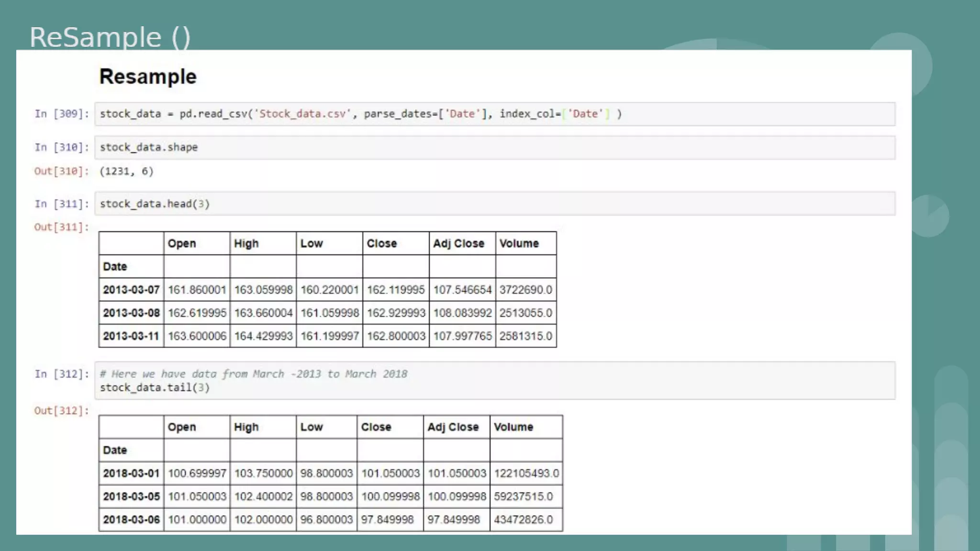980x551 pixels.
Task: Click the Open column header in first table
Action: 182,243
